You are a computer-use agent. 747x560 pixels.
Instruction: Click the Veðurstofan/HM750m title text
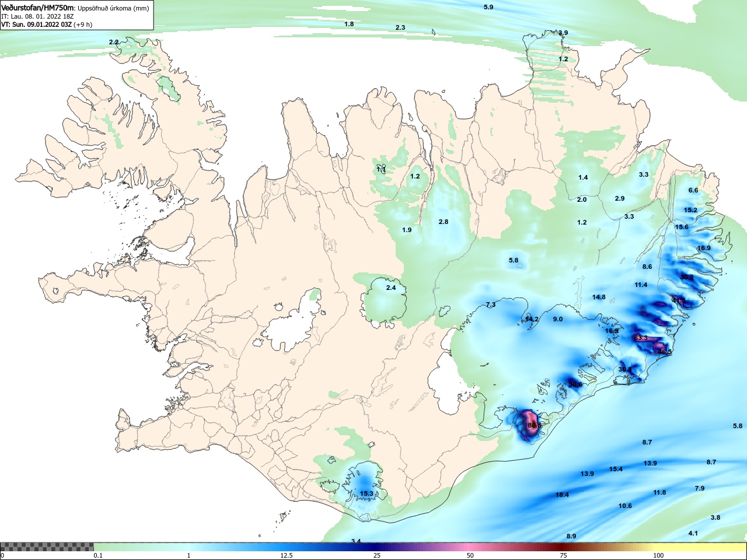click(x=38, y=8)
